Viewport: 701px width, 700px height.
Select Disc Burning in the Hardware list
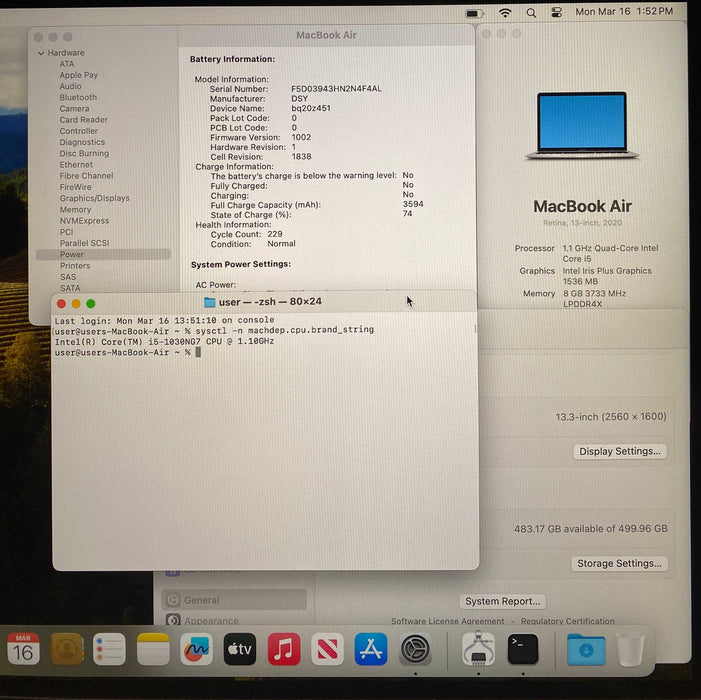tap(84, 153)
